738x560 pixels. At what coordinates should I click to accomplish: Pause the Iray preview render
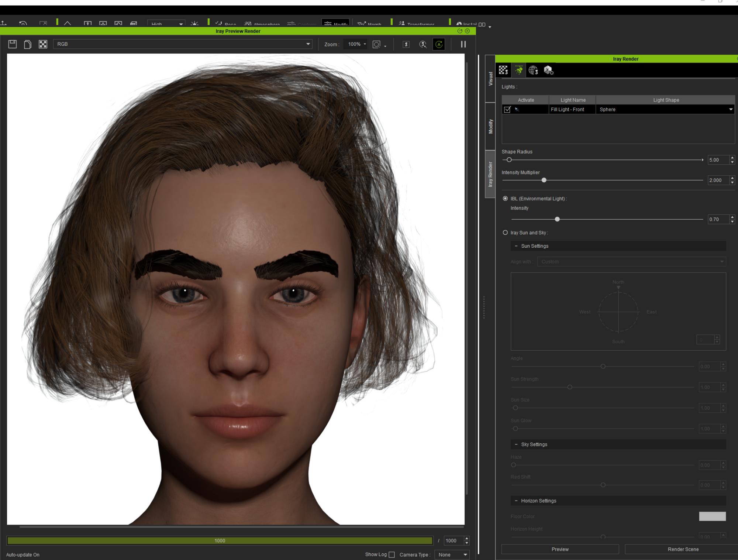(x=463, y=44)
